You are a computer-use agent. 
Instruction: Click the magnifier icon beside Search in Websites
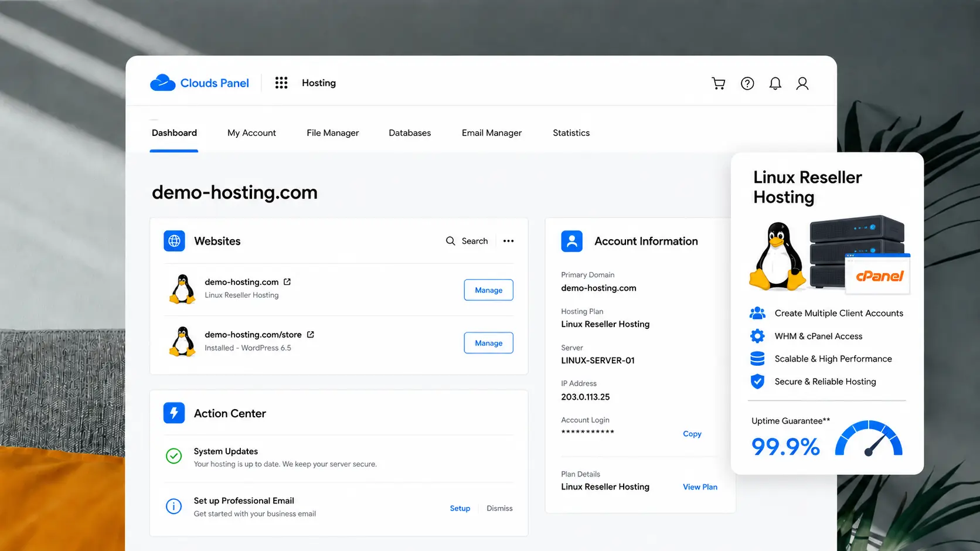(x=450, y=241)
